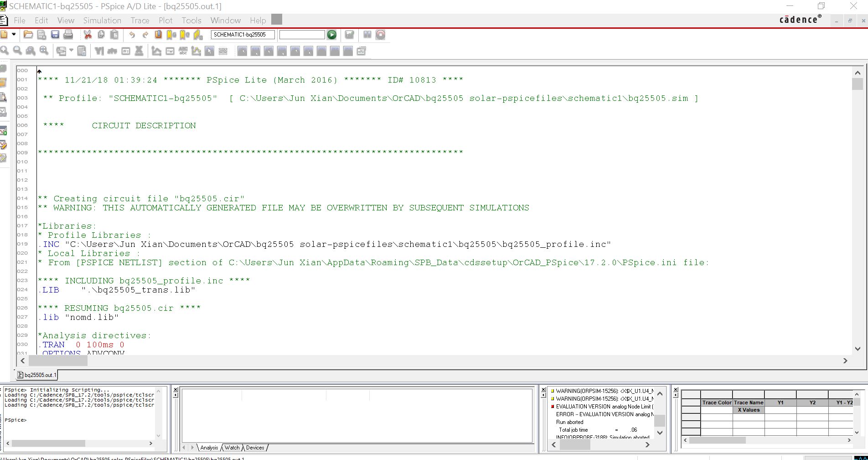Stop the simulation with the red stop icon
The height and width of the screenshot is (460, 868).
click(381, 35)
